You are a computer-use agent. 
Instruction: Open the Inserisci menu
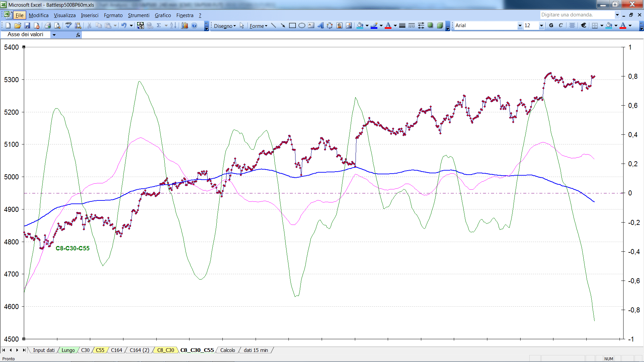pyautogui.click(x=90, y=15)
